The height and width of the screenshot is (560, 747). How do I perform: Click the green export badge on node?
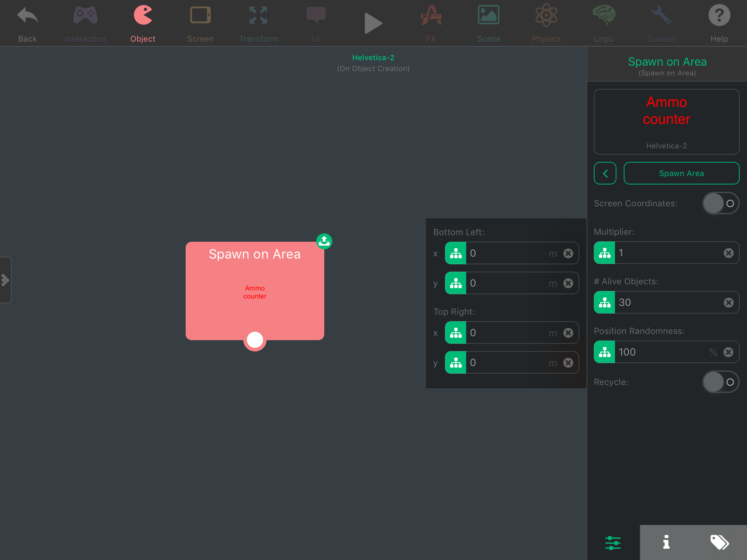(324, 241)
